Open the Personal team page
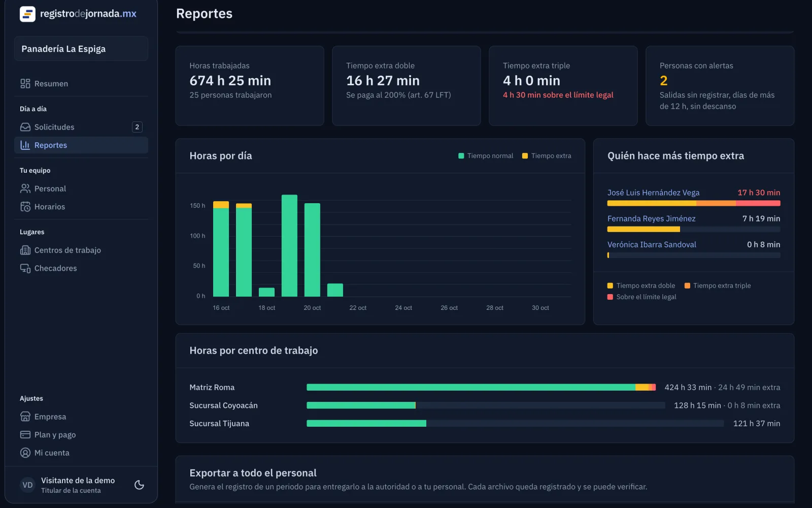 point(81,188)
